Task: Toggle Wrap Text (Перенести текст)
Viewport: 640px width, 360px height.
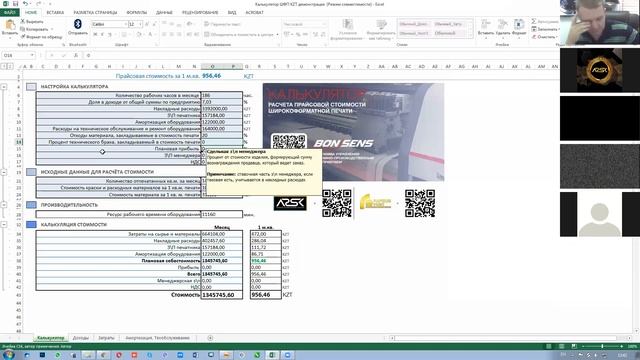Action: point(222,24)
